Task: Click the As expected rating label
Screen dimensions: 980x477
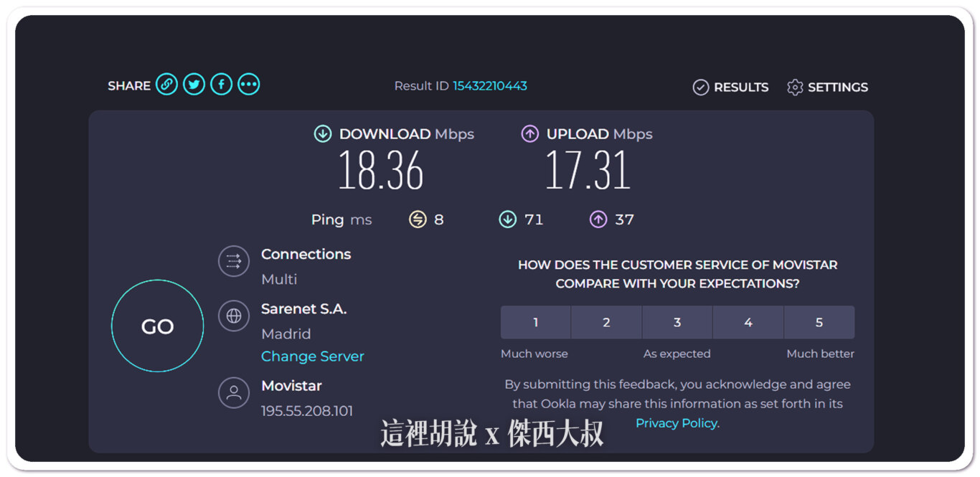Action: pyautogui.click(x=677, y=354)
